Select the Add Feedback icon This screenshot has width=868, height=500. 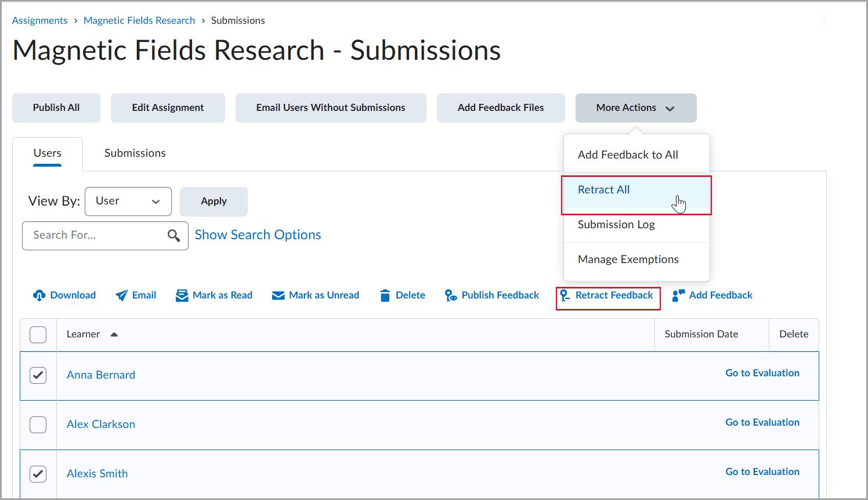pyautogui.click(x=677, y=295)
